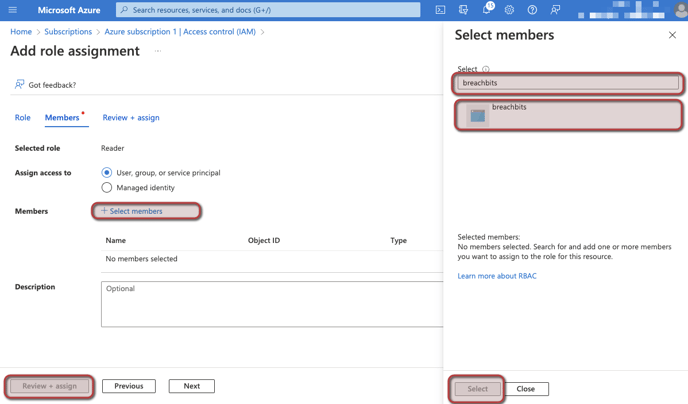Click the Review + assign button at bottom
This screenshot has height=404, width=688.
pos(50,386)
